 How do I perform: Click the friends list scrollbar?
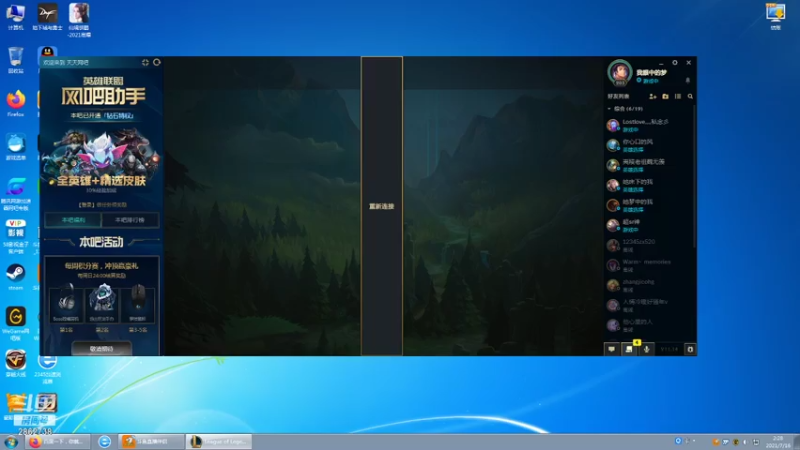click(x=694, y=176)
